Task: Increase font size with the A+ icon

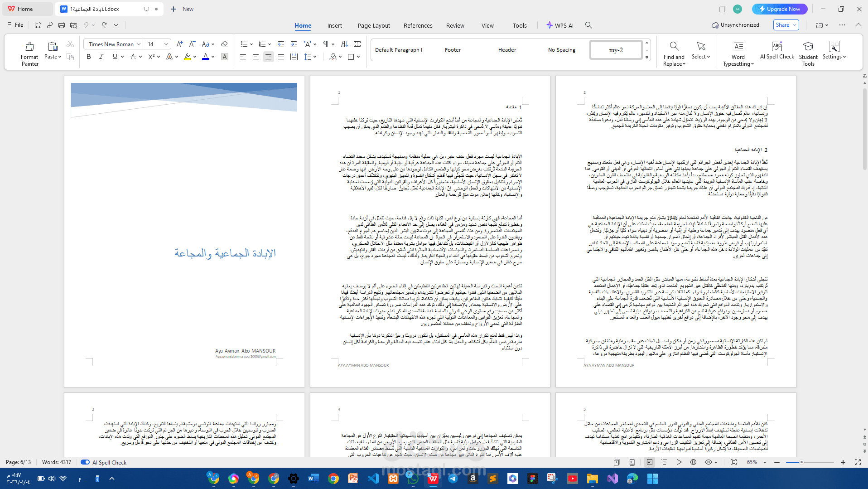Action: (179, 44)
